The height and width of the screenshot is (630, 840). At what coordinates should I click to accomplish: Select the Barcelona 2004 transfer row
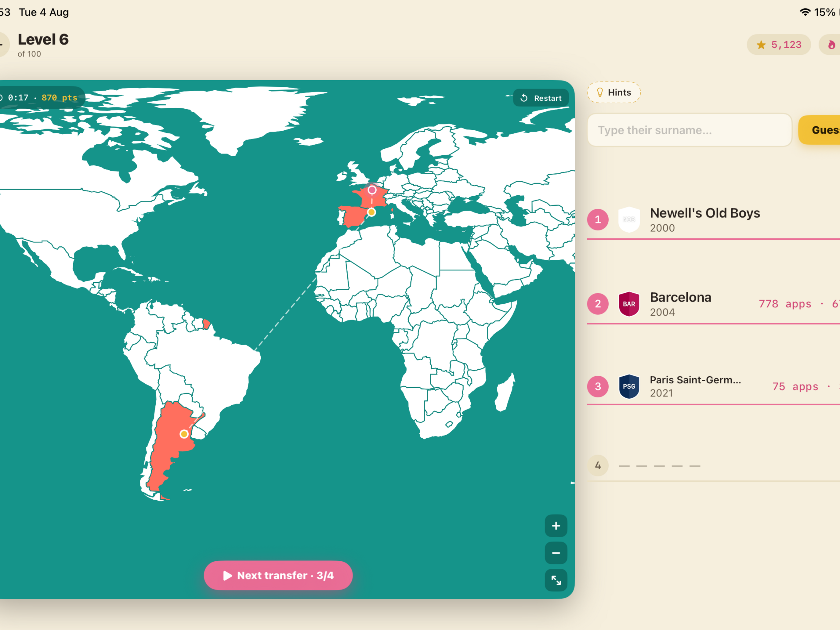(714, 304)
